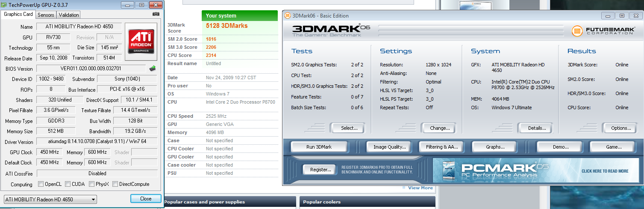The height and width of the screenshot is (209, 644).
Task: Click the 'Popular coolers' header
Action: coord(368,202)
